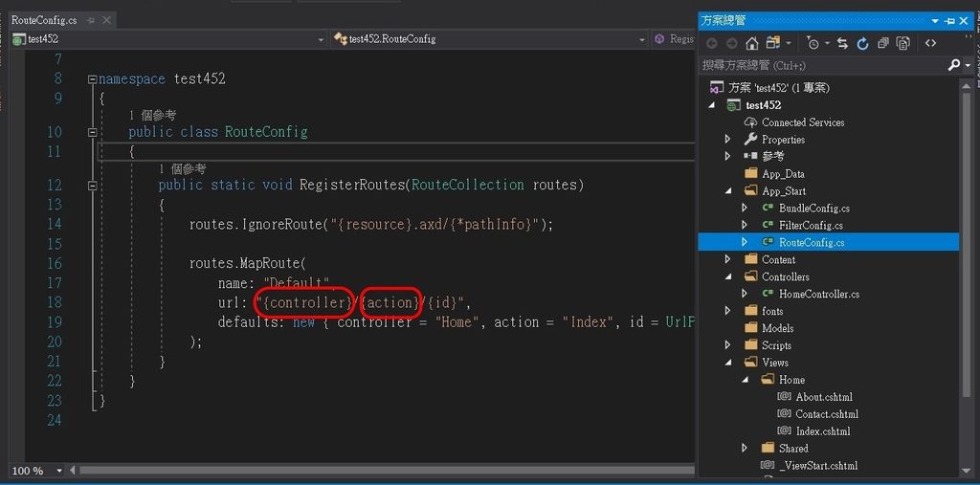Click the editor horizontal scrollbar
Screen dimensions: 980x485
pos(387,471)
